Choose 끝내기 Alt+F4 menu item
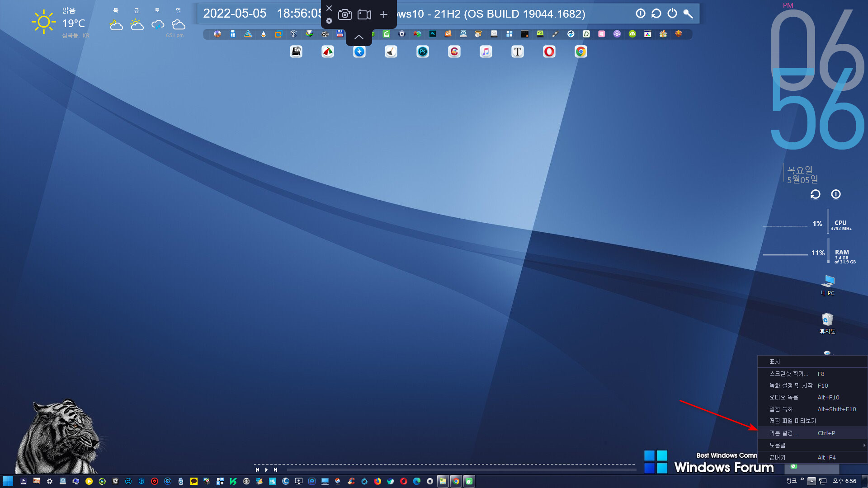Screen dimensions: 868x488 (x=812, y=457)
